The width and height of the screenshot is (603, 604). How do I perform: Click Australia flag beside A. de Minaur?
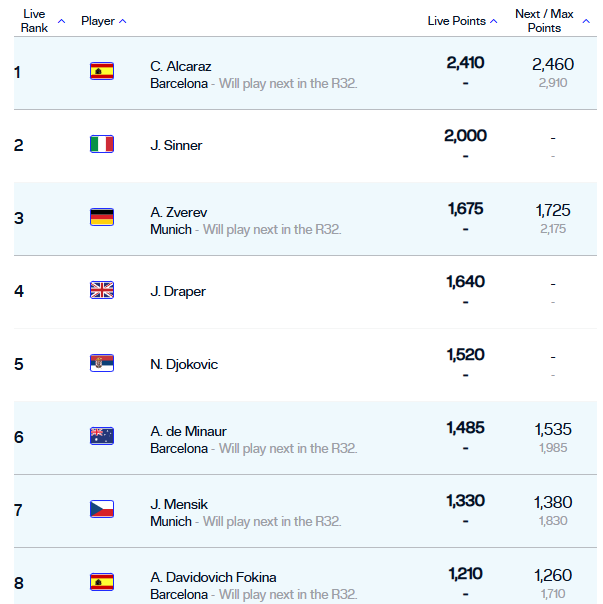coord(101,435)
